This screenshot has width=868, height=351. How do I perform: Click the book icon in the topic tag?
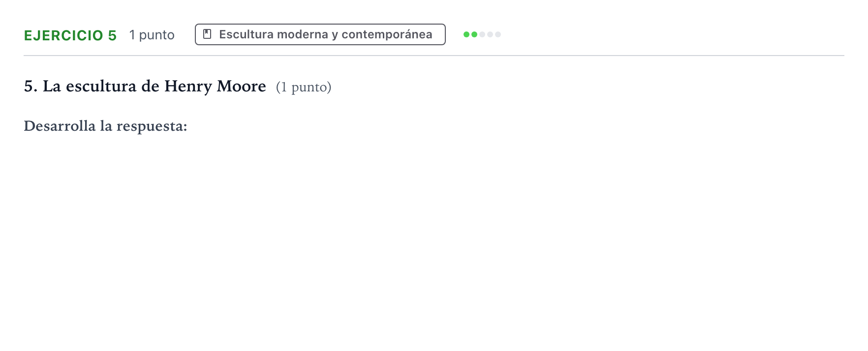[x=207, y=34]
